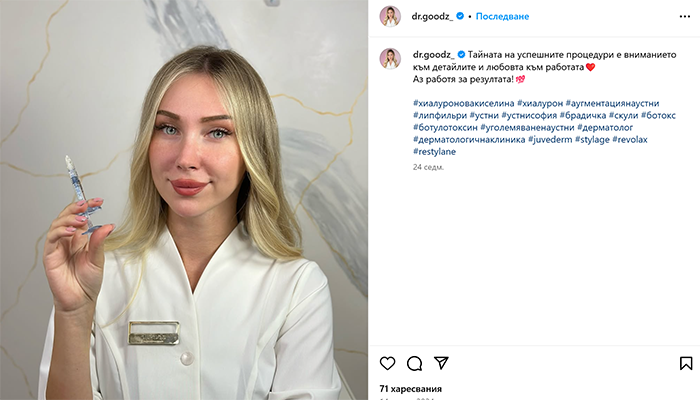Viewport: 700px width, 400px height.
Task: Open dr.goodz_ profile avatar in header
Action: [x=390, y=17]
